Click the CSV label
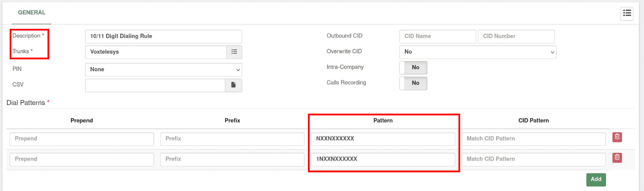The height and width of the screenshot is (191, 644). pos(18,85)
